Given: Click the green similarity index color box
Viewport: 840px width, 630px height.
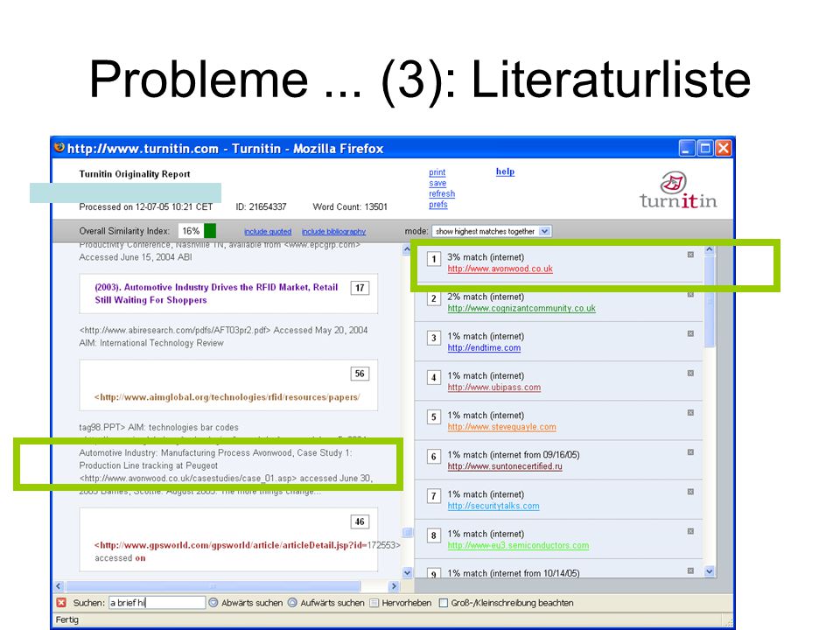Looking at the screenshot, I should [x=210, y=231].
